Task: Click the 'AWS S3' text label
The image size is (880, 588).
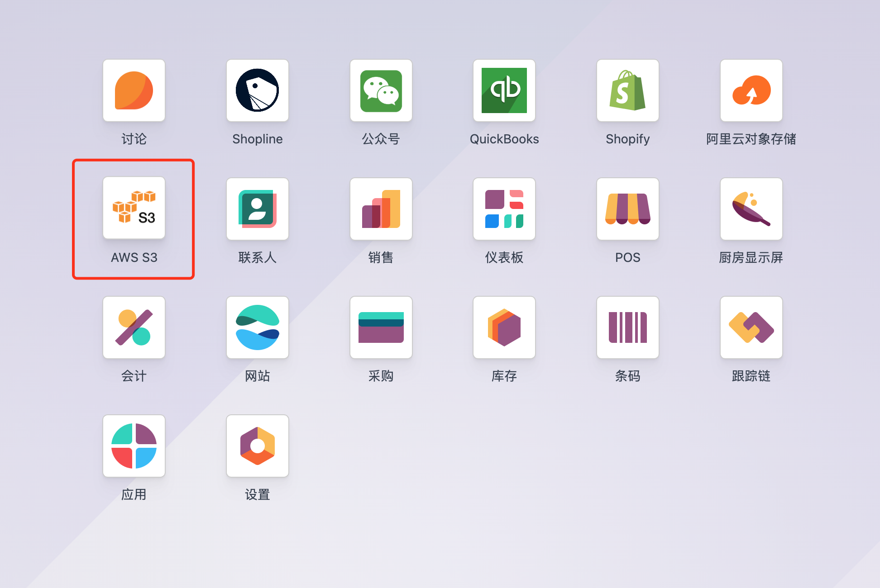Action: click(x=134, y=257)
